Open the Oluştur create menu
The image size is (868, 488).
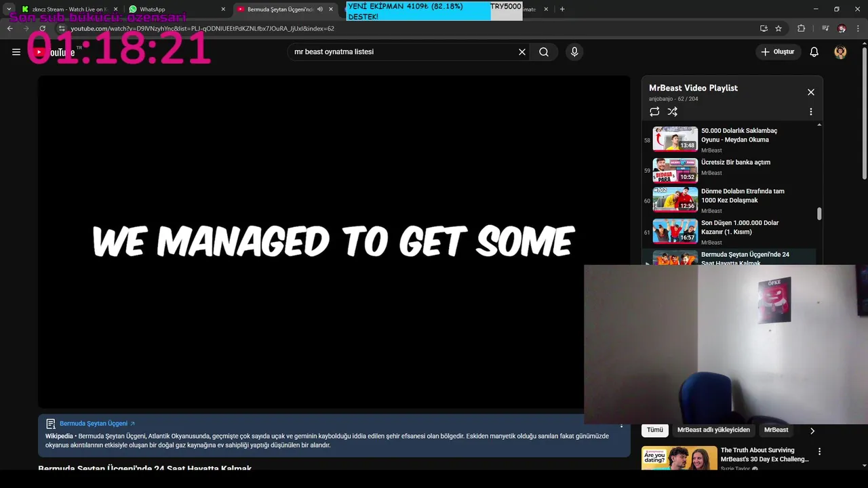click(778, 52)
